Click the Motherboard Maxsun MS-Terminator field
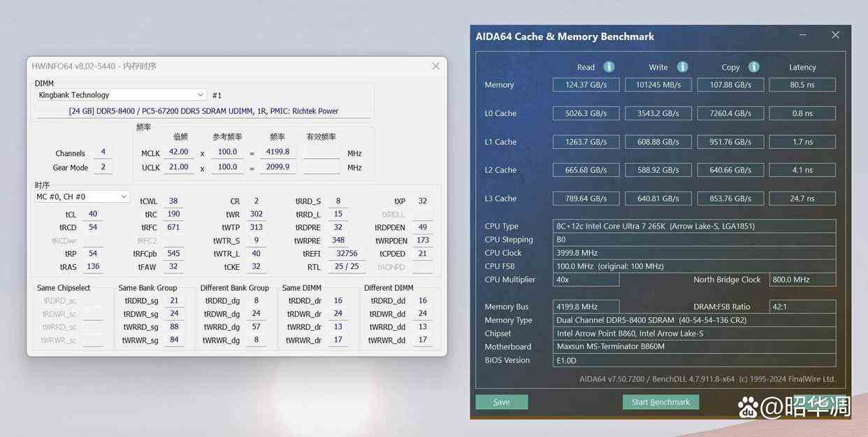The width and height of the screenshot is (868, 437). 694,347
